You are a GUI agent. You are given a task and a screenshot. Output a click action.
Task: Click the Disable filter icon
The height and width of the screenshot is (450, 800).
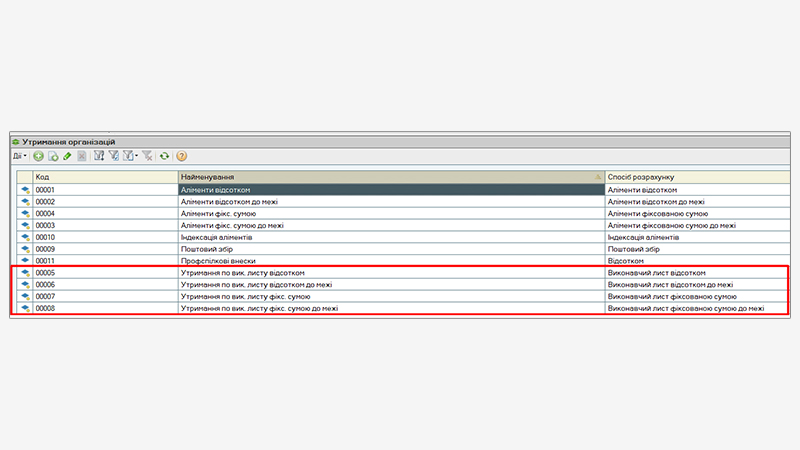click(147, 156)
